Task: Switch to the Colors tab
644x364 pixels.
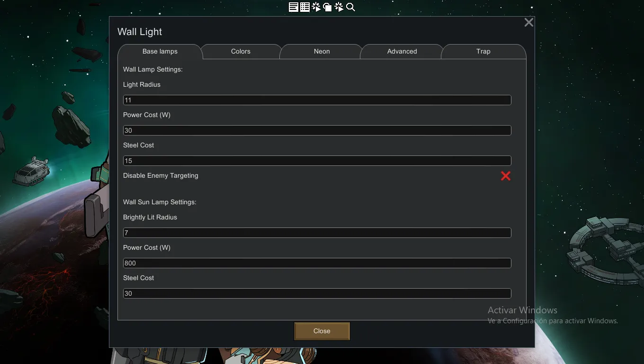Action: (241, 51)
